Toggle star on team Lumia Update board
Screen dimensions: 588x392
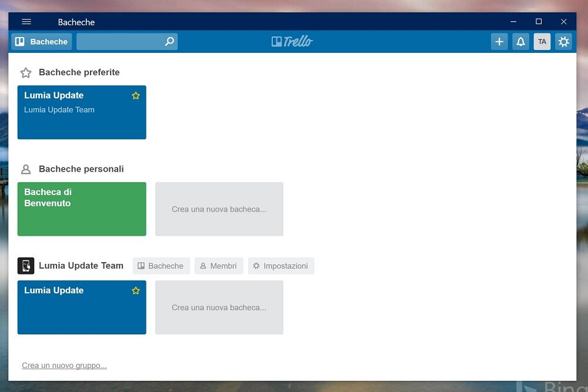[136, 290]
